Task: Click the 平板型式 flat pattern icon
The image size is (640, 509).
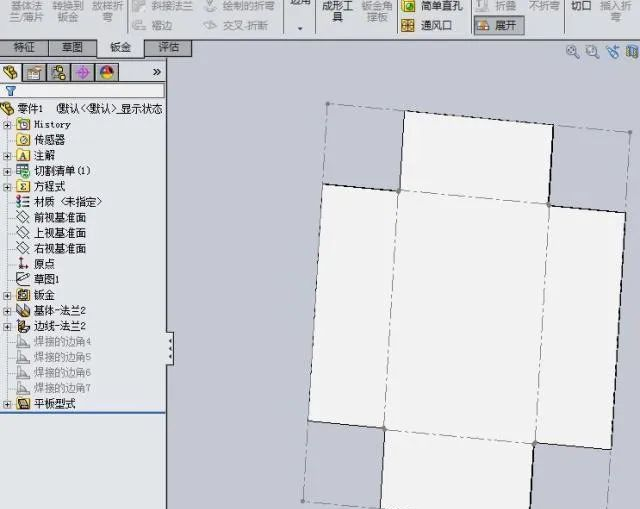Action: pos(23,404)
